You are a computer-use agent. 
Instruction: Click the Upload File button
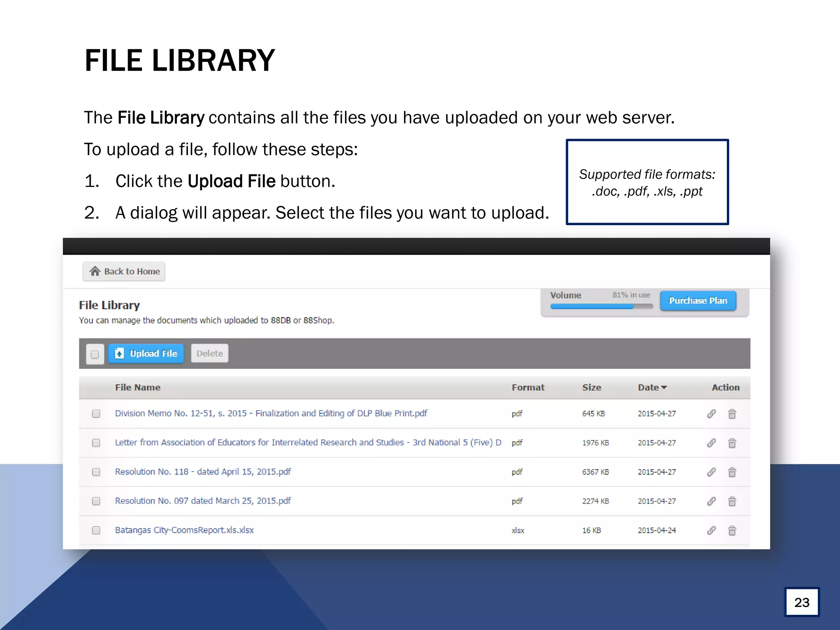pyautogui.click(x=146, y=353)
